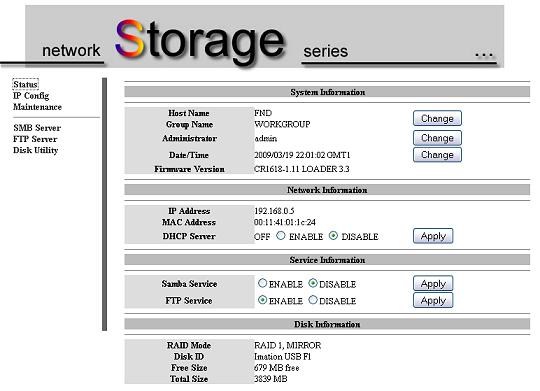Apply the DHCP Server setting
The height and width of the screenshot is (391, 540).
(x=433, y=236)
